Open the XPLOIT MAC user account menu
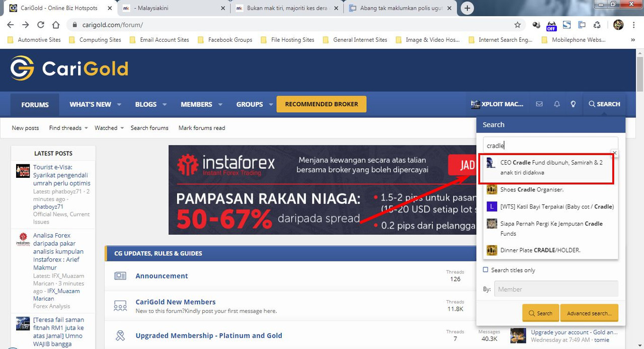The width and height of the screenshot is (644, 349). click(497, 104)
